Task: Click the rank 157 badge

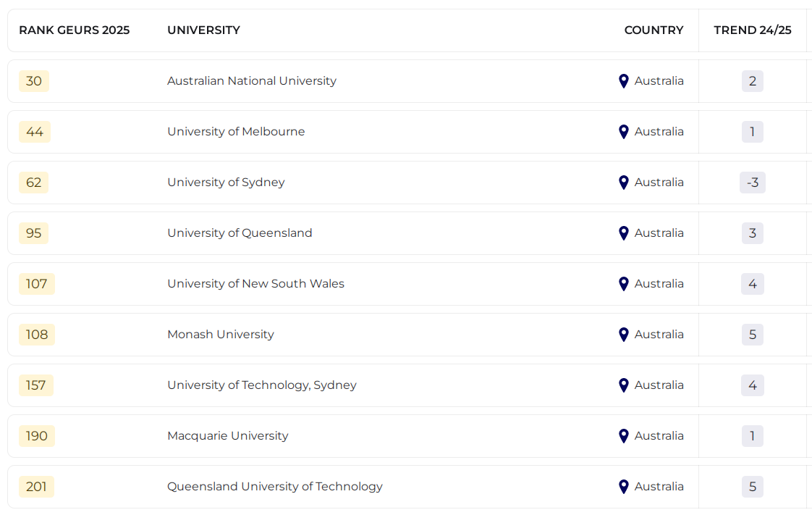Action: coord(35,385)
